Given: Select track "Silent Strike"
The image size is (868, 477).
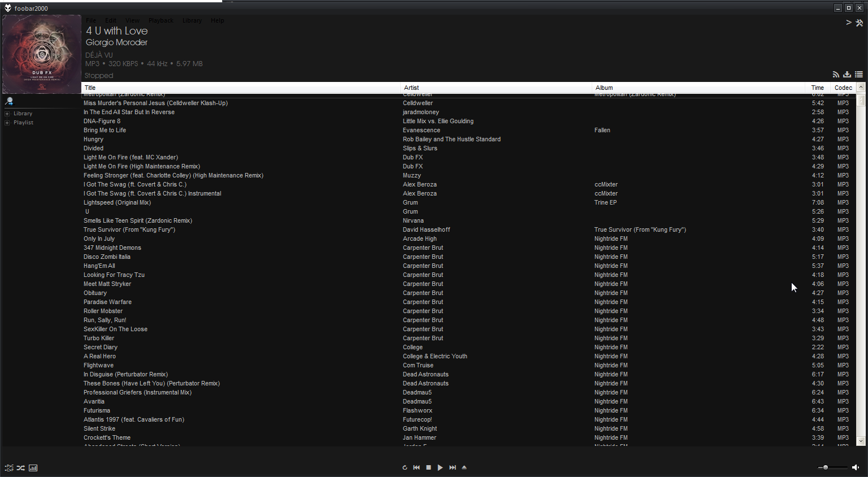Looking at the screenshot, I should pos(99,428).
